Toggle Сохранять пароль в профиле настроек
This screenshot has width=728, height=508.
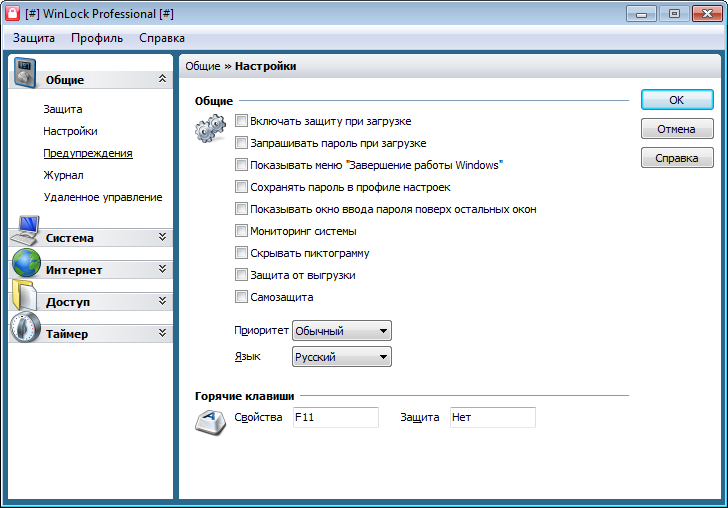[x=241, y=187]
